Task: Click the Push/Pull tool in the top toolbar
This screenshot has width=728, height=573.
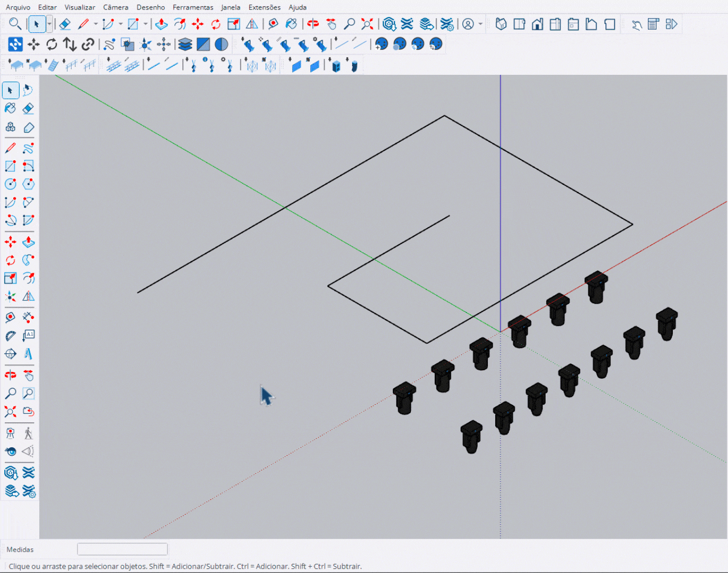Action: [162, 24]
